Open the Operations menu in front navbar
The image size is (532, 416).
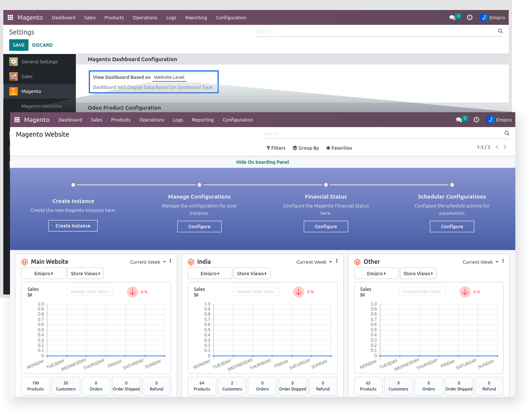151,120
